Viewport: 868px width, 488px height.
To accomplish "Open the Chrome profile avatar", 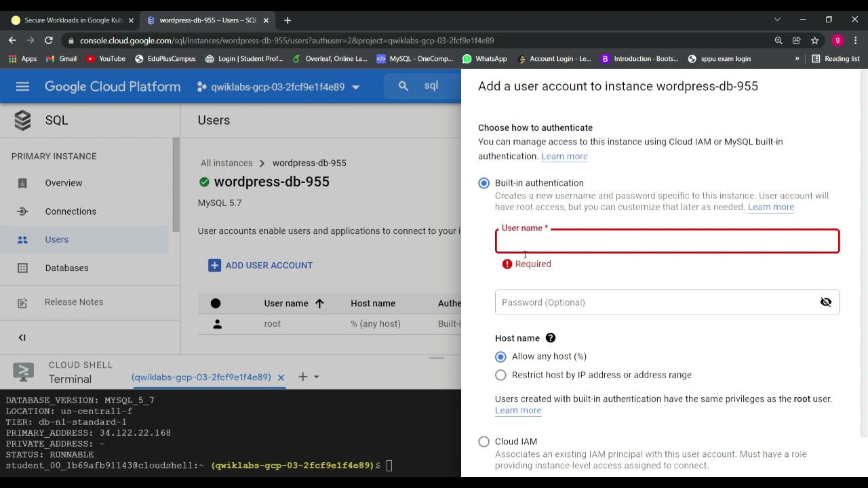I will pos(837,41).
